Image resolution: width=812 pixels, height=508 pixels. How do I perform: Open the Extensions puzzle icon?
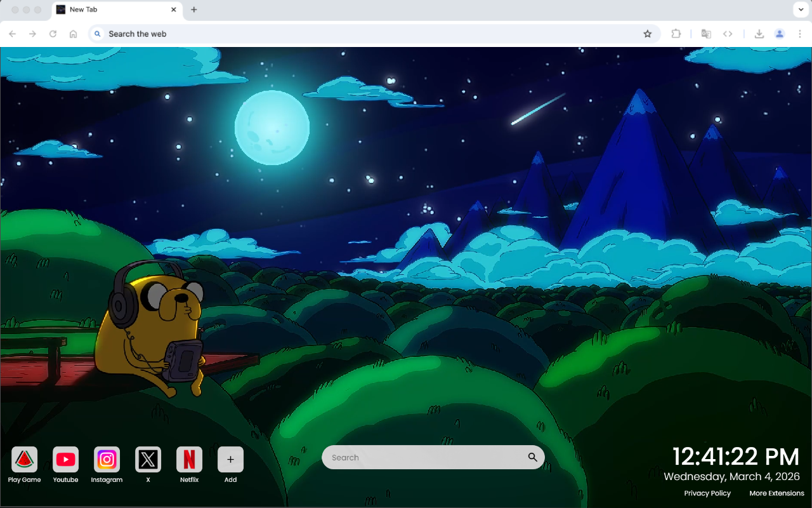point(676,34)
